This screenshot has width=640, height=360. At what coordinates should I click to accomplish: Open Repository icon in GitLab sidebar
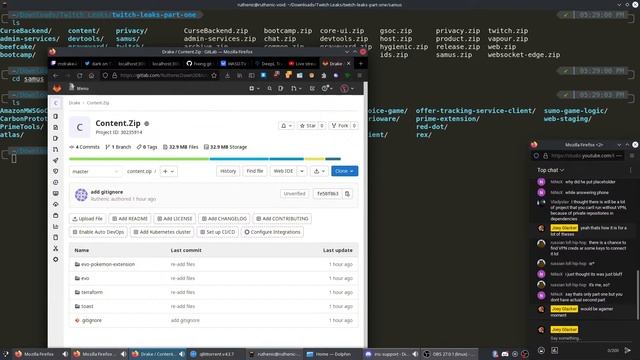click(x=56, y=127)
